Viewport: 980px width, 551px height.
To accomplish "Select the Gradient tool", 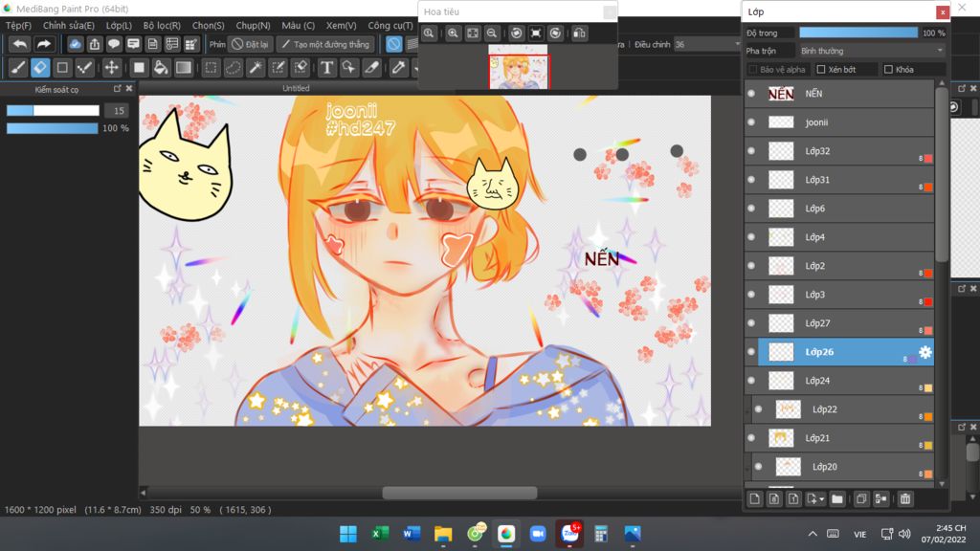I will click(183, 68).
